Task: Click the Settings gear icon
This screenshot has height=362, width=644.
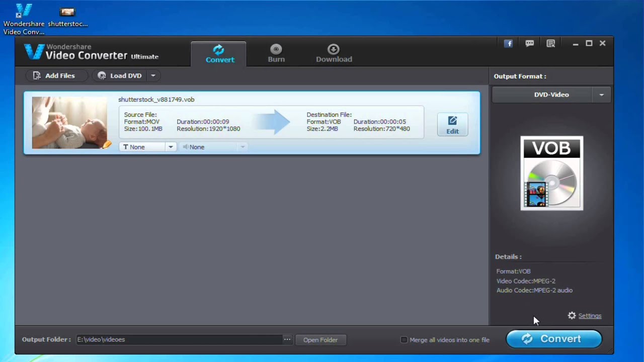Action: point(572,316)
